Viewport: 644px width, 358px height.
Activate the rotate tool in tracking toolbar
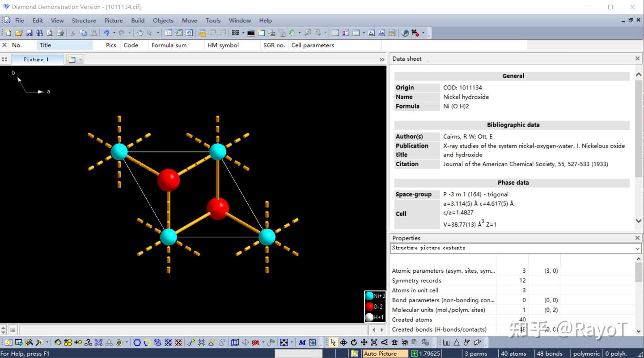353,342
